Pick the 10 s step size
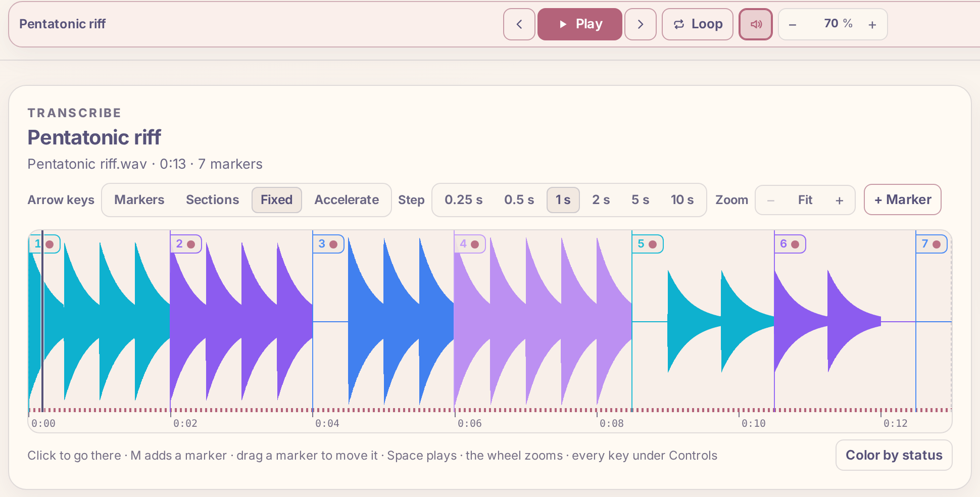Image resolution: width=980 pixels, height=497 pixels. pos(682,200)
